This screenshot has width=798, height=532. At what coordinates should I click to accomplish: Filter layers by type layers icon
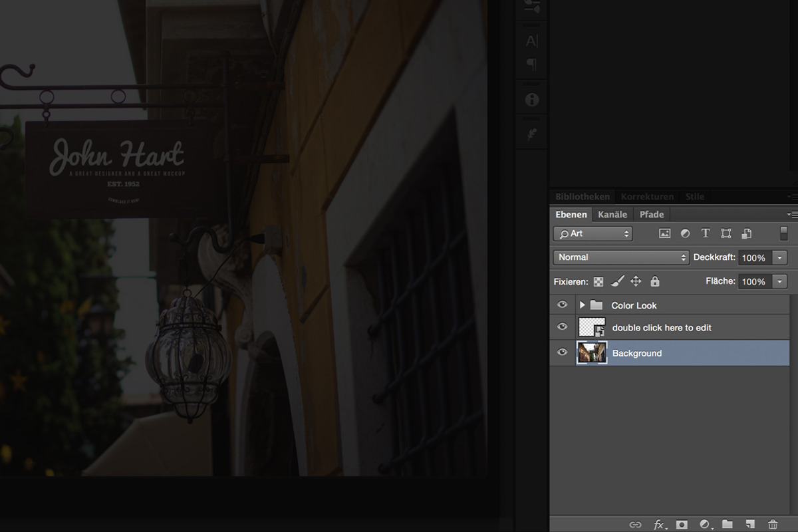[x=706, y=233]
